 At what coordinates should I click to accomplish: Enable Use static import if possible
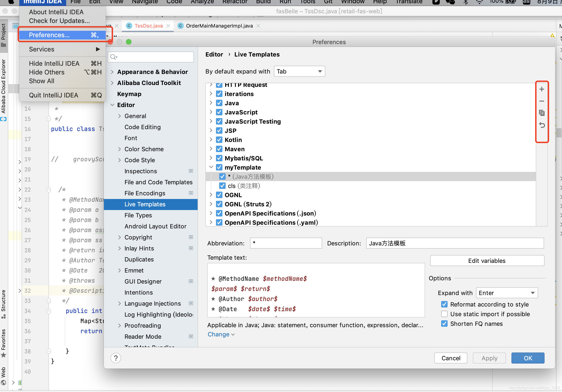[x=444, y=314]
